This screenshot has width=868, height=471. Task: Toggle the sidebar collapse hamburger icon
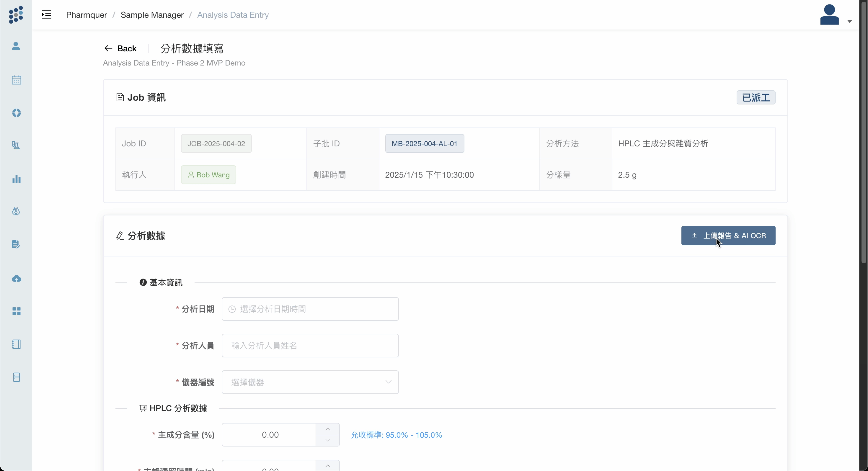click(x=47, y=15)
